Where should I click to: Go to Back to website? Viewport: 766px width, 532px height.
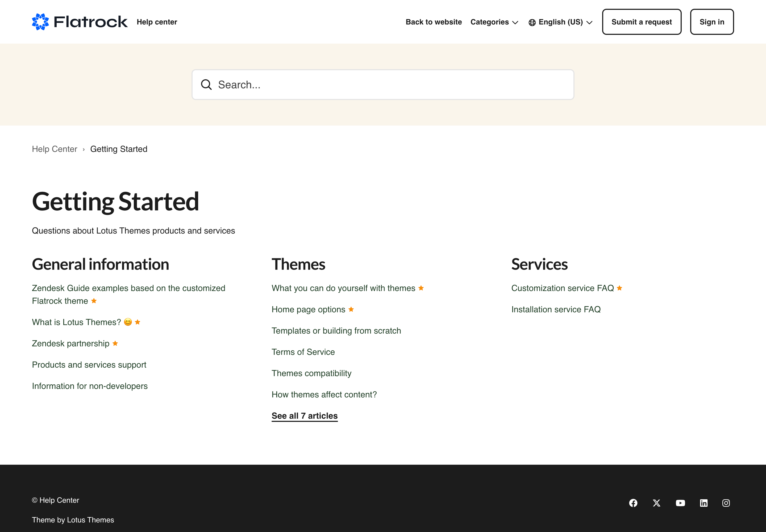point(433,22)
